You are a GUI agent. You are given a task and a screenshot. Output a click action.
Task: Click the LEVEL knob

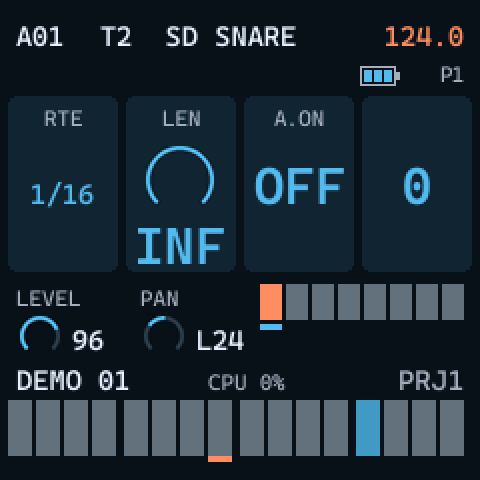(x=40, y=333)
